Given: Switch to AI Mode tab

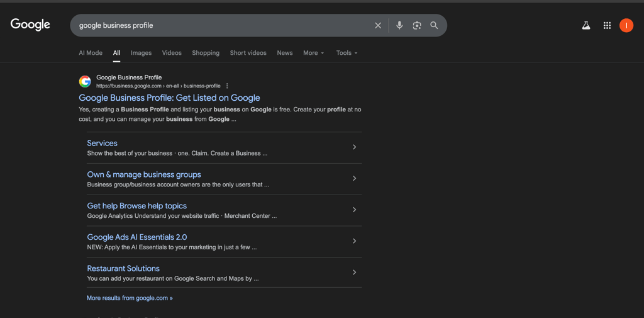Looking at the screenshot, I should tap(91, 53).
